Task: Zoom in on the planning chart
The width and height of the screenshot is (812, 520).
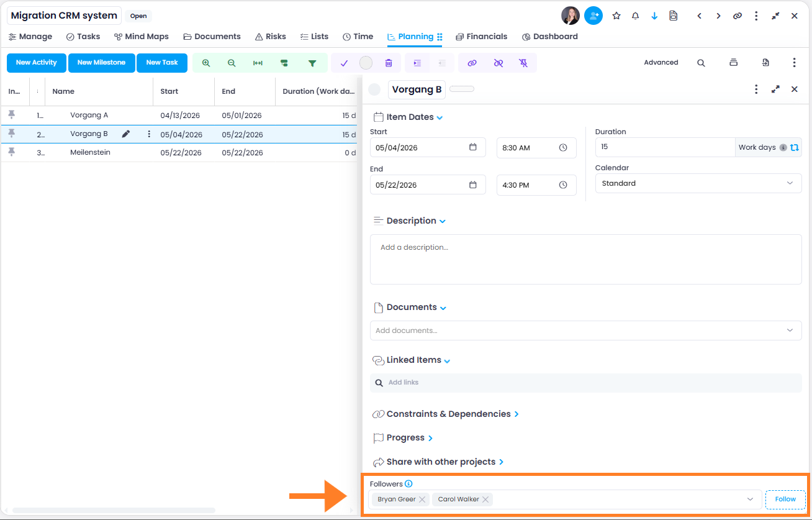Action: 206,63
